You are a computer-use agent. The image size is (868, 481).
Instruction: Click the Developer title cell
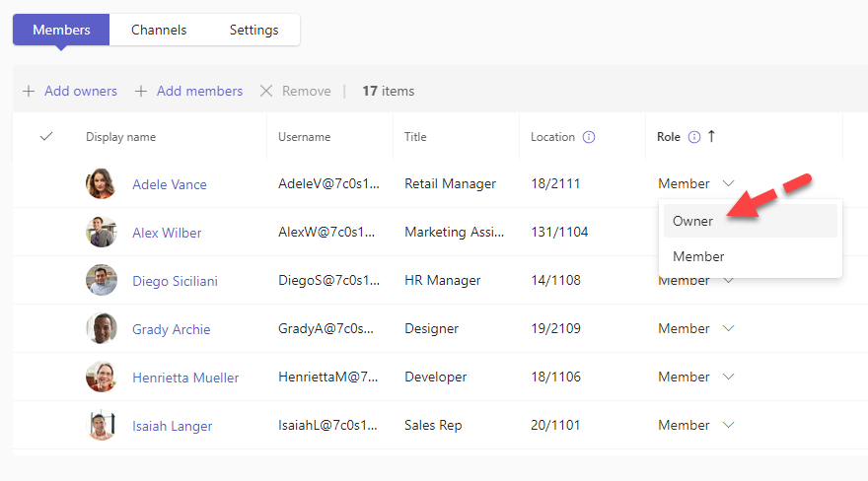click(x=436, y=377)
